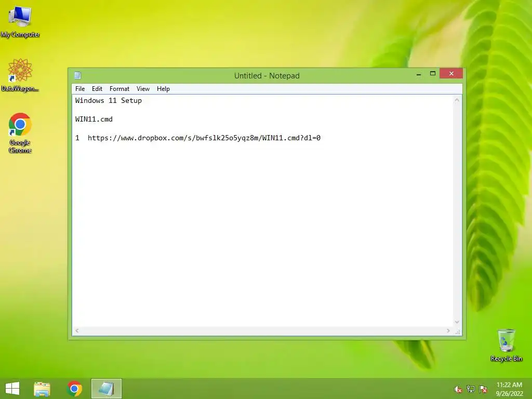Click the vertical scrollbar down arrow
The height and width of the screenshot is (399, 532).
pyautogui.click(x=457, y=322)
